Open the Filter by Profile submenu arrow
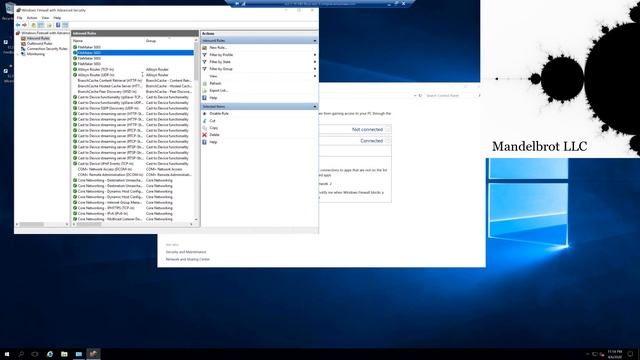 point(315,55)
